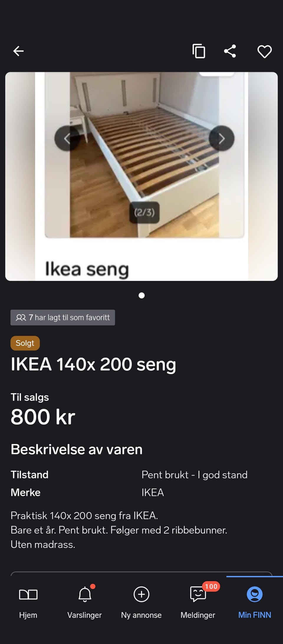
Task: Show next image with right chevron
Action: (221, 138)
